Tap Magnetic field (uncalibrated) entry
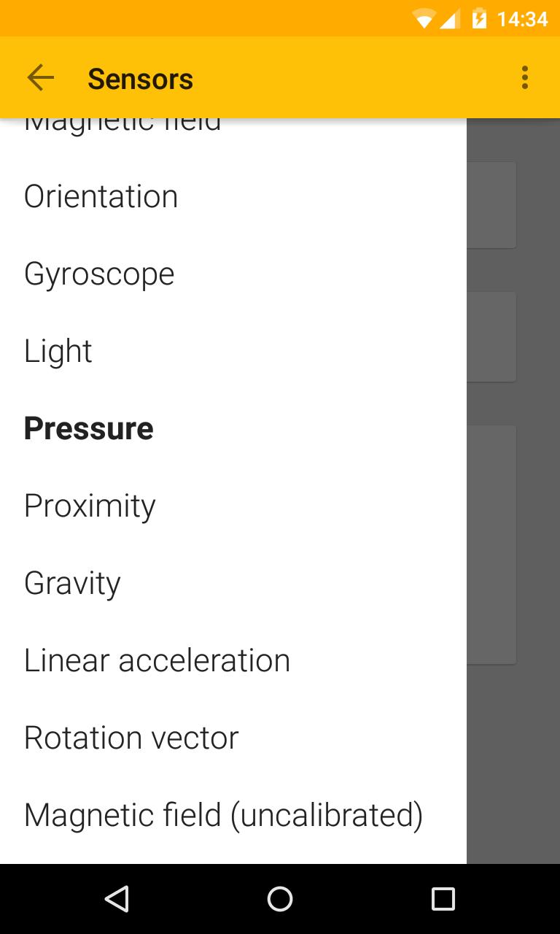The image size is (560, 934). point(223,814)
